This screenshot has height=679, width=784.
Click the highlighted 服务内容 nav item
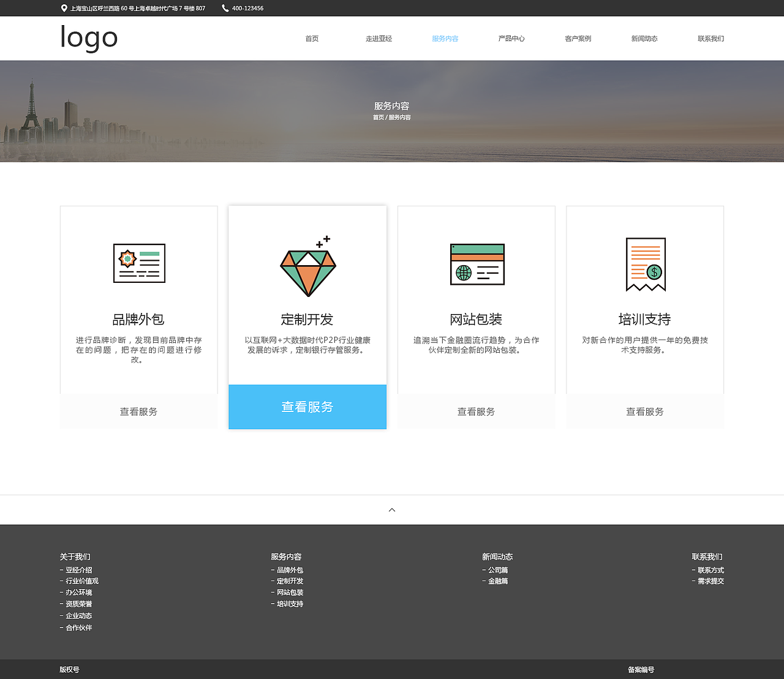click(x=445, y=38)
